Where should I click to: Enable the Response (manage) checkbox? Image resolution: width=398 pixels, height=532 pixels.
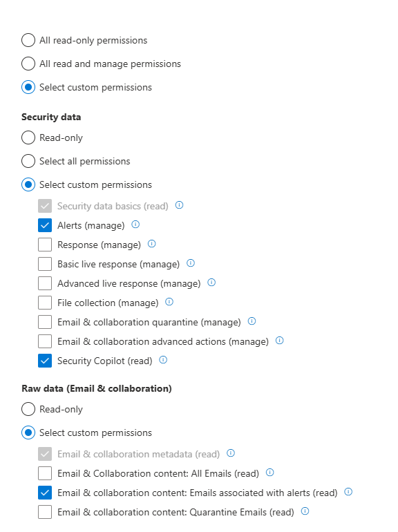click(x=45, y=245)
